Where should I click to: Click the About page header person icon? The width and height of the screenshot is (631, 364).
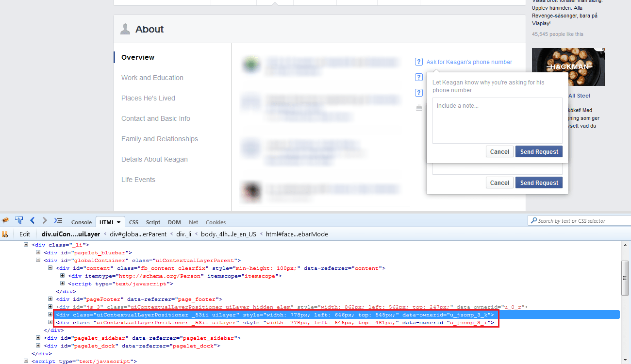[x=125, y=29]
